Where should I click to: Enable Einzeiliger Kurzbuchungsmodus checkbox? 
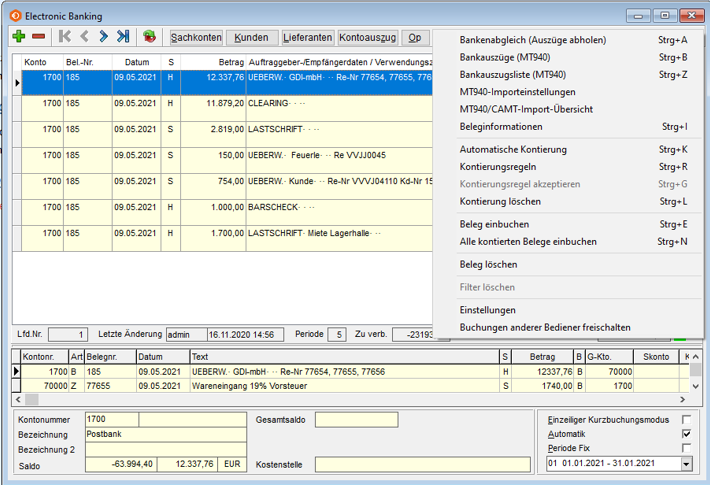point(686,420)
